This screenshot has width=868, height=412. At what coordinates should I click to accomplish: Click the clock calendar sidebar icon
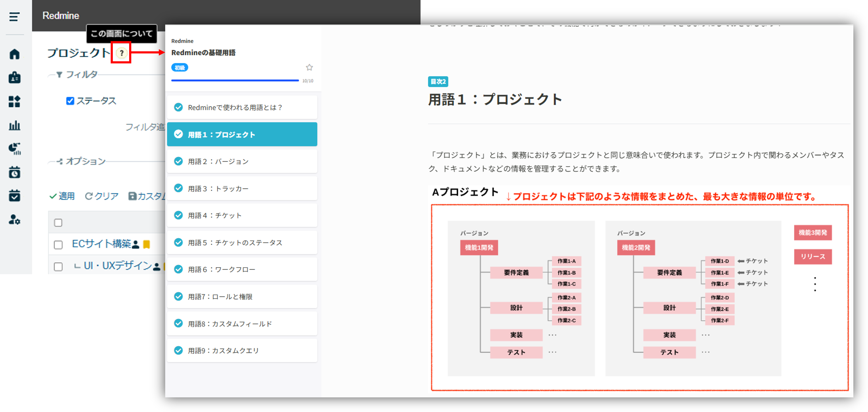click(x=14, y=172)
